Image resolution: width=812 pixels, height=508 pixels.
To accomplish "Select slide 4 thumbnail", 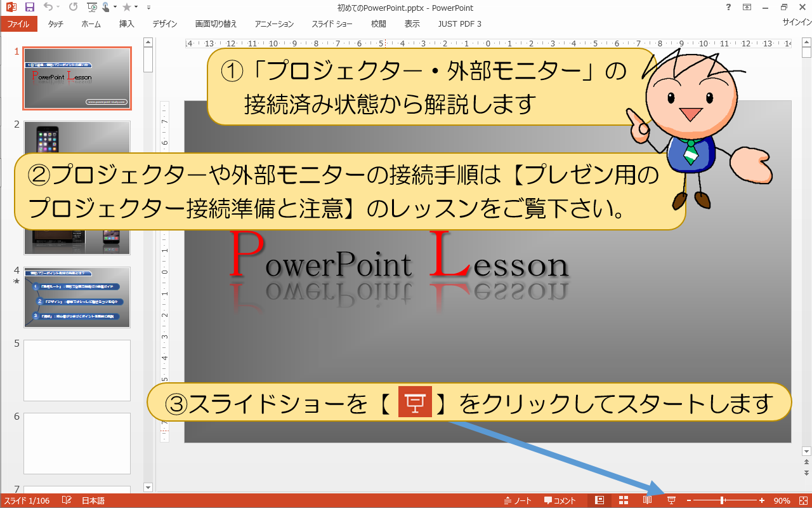I will click(x=77, y=297).
